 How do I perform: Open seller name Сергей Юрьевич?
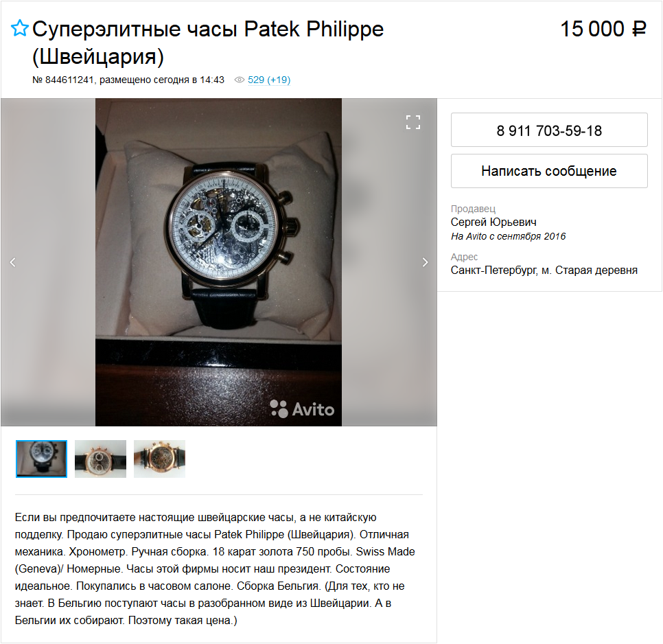tap(493, 222)
